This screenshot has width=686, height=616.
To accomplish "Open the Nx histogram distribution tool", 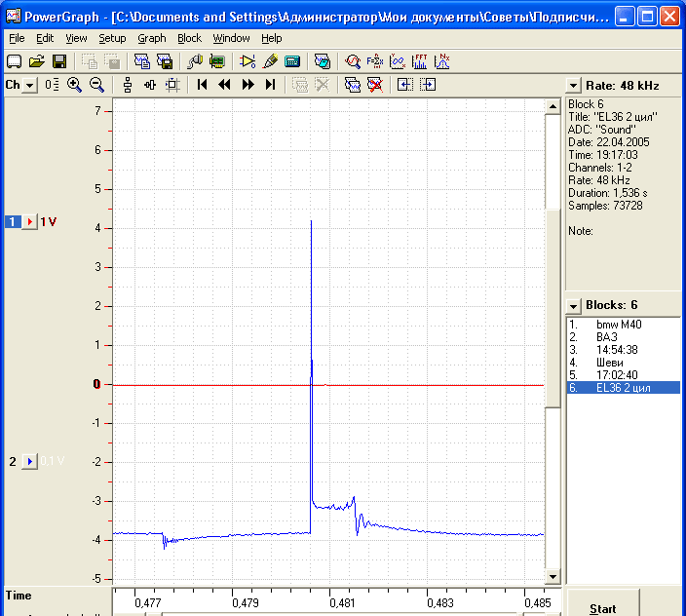I will pos(442,61).
